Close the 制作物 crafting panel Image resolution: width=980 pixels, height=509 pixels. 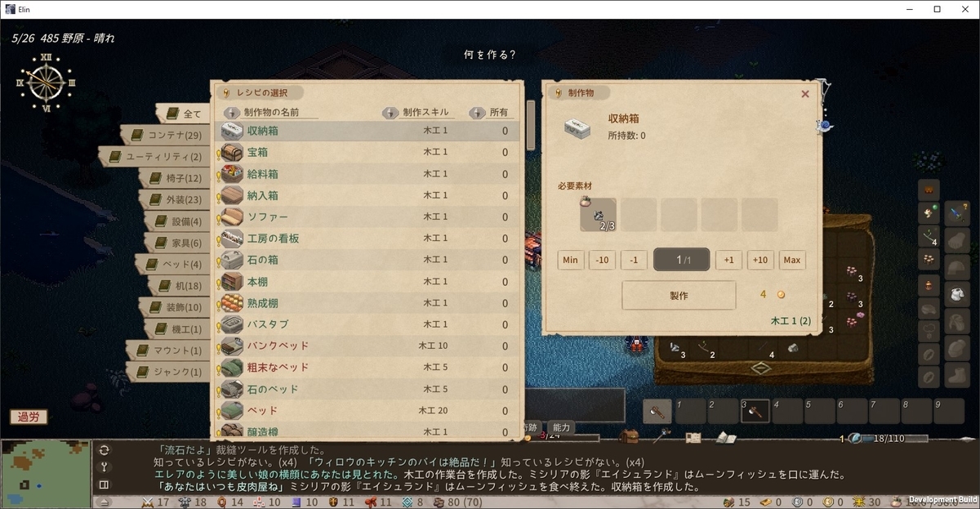[805, 94]
